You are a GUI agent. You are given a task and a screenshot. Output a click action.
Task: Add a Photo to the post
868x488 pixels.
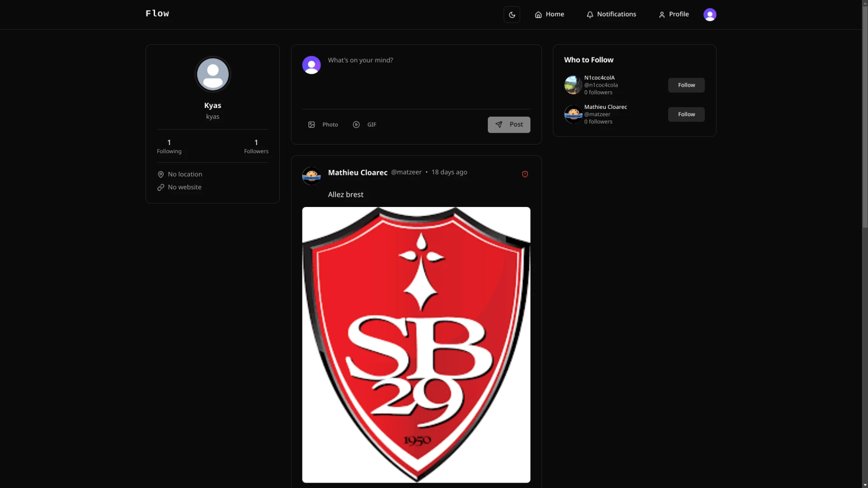point(323,125)
